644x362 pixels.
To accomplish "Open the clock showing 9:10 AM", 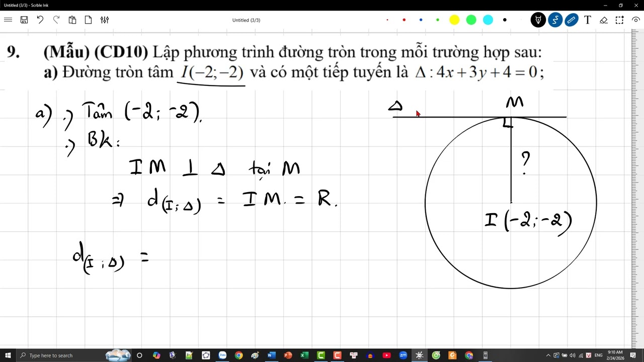I will point(616,355).
